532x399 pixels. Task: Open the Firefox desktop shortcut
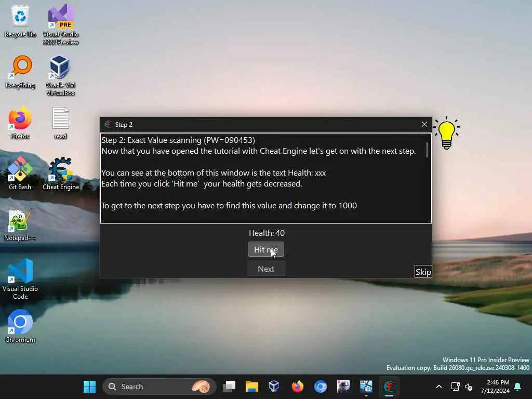tap(20, 123)
